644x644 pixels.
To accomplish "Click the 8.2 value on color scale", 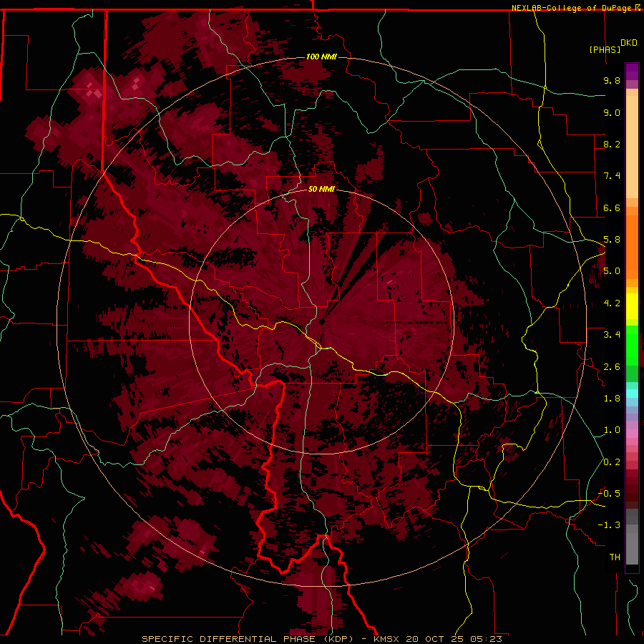I will 612,144.
